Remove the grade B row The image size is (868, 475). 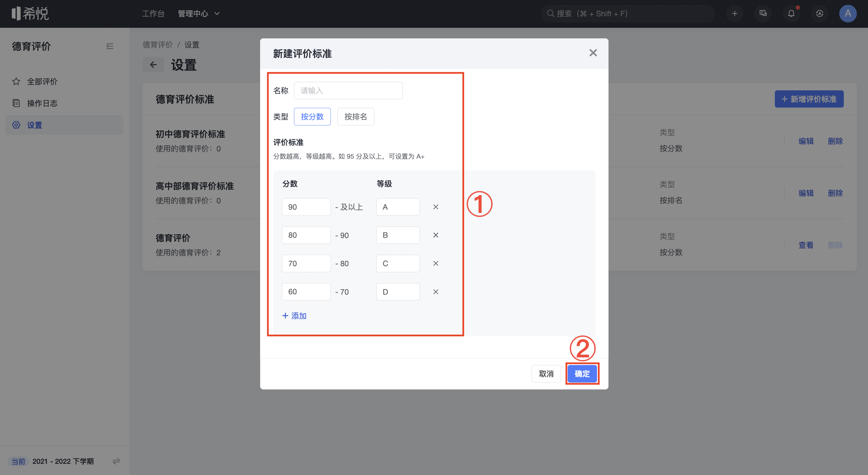(436, 235)
